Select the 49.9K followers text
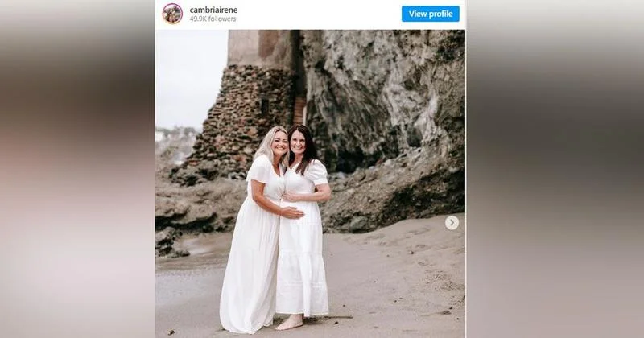The height and width of the screenshot is (338, 644). click(x=213, y=19)
